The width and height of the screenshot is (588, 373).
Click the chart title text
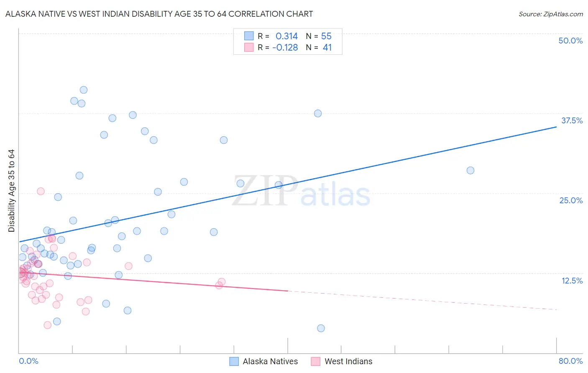159,14
